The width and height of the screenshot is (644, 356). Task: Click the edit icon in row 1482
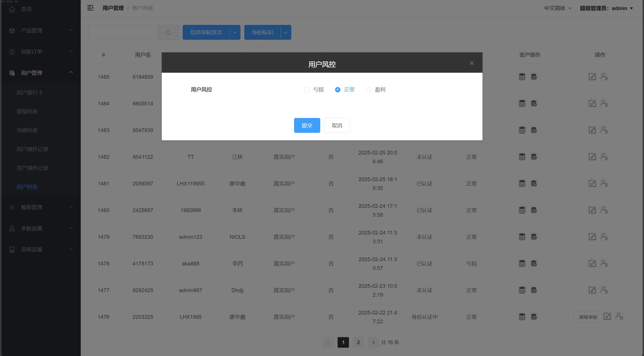pyautogui.click(x=592, y=156)
